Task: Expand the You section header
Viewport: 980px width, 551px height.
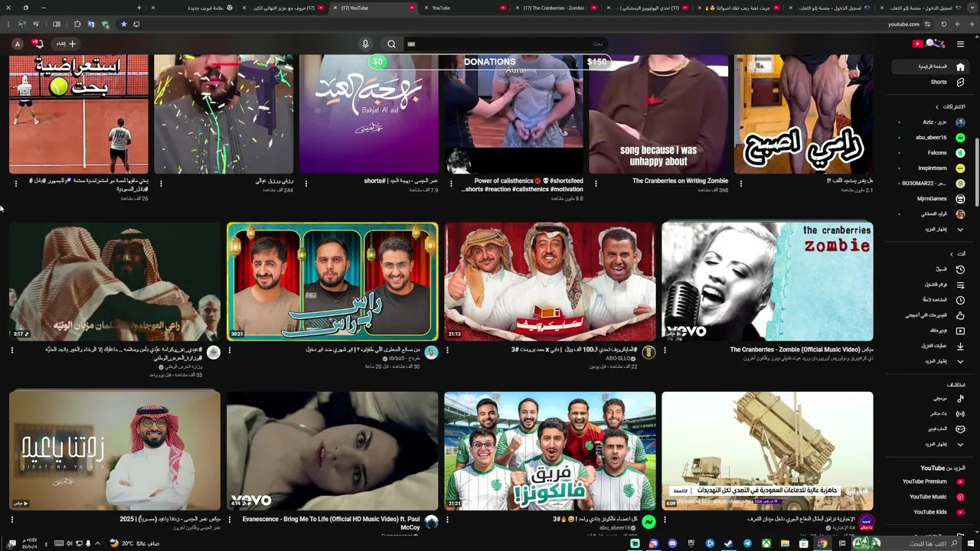Action: tap(957, 253)
